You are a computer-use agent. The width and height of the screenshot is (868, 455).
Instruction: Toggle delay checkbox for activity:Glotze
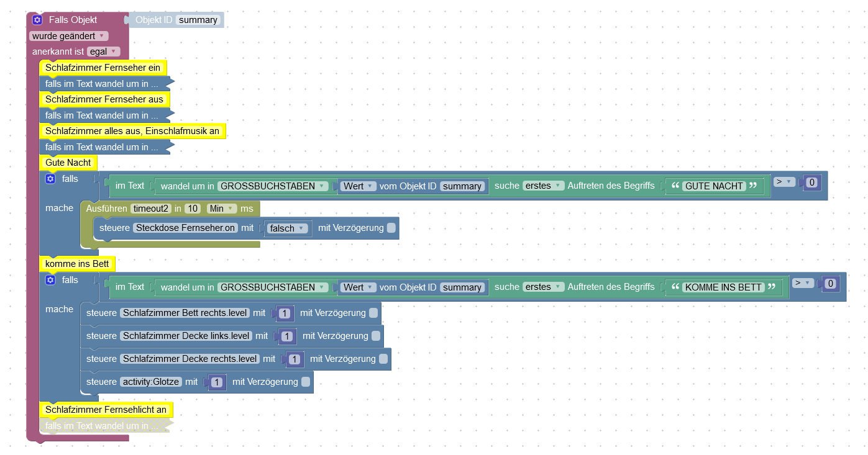tap(306, 382)
